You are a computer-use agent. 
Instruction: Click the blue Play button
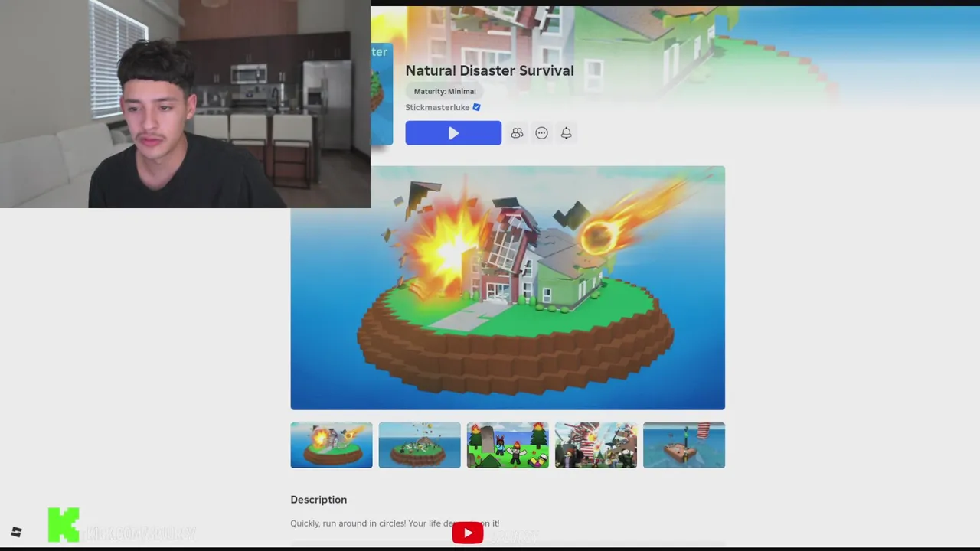453,133
